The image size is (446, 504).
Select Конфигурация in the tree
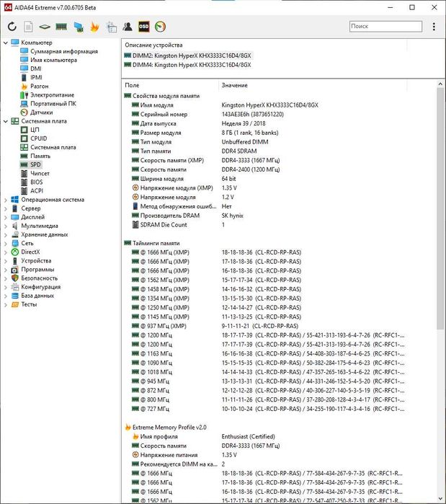[x=40, y=287]
